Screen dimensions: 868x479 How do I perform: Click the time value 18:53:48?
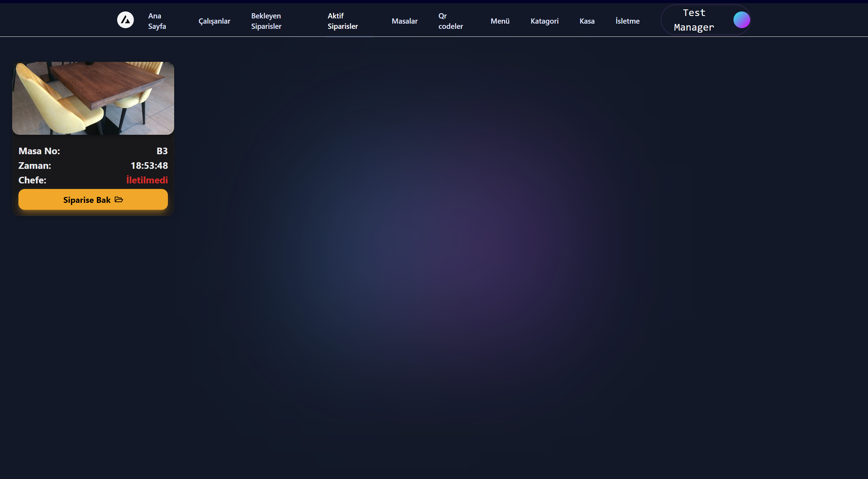[149, 165]
